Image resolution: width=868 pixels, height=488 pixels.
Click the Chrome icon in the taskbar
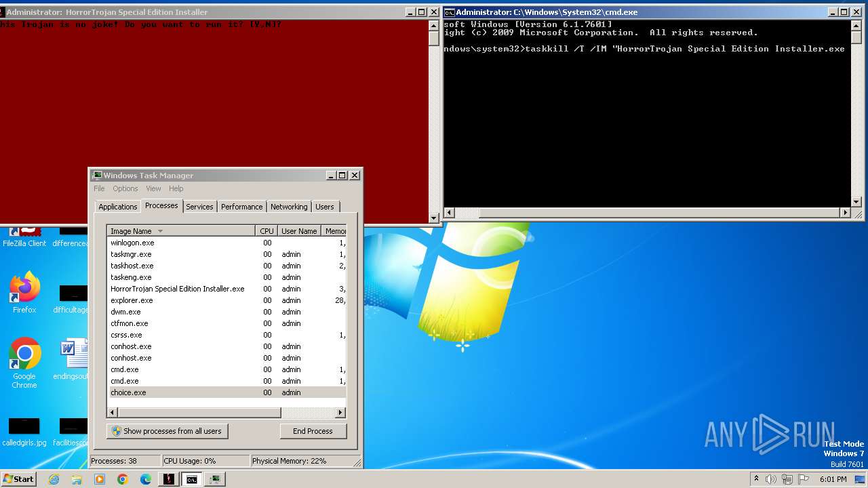(x=123, y=479)
